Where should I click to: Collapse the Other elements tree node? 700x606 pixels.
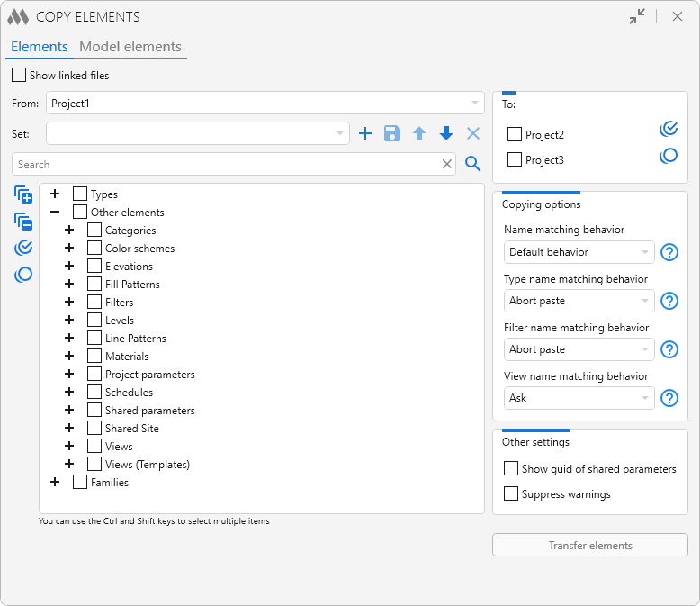[x=55, y=213]
